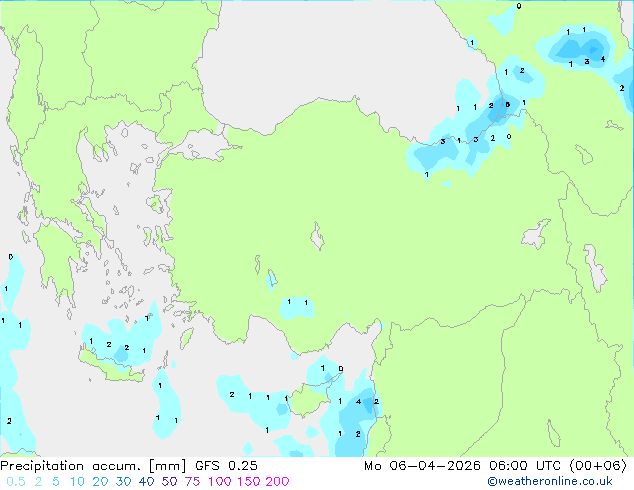Click the 200 mm legend value

[x=277, y=482]
